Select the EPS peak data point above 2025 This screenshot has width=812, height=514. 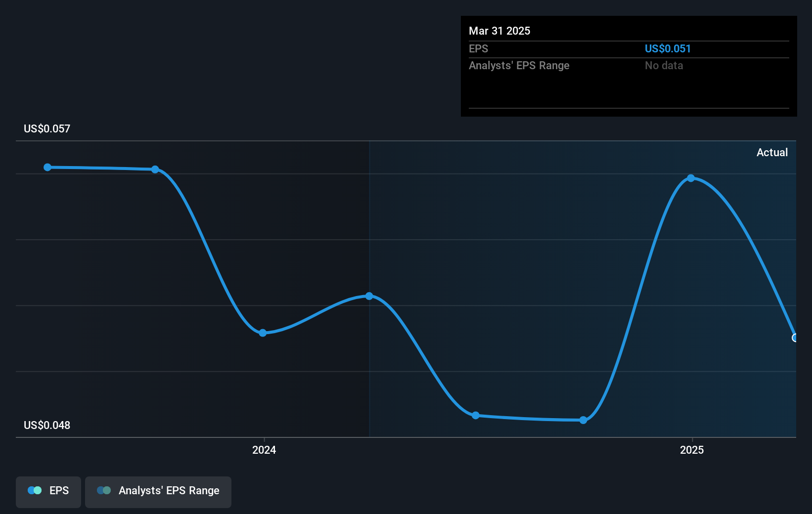click(x=691, y=178)
